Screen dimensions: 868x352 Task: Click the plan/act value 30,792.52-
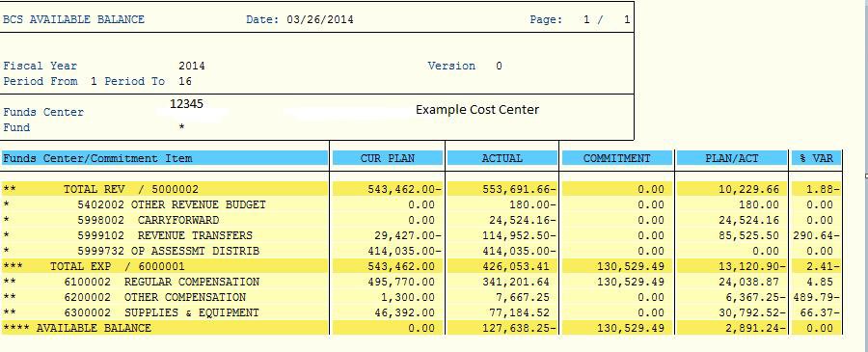pyautogui.click(x=751, y=312)
